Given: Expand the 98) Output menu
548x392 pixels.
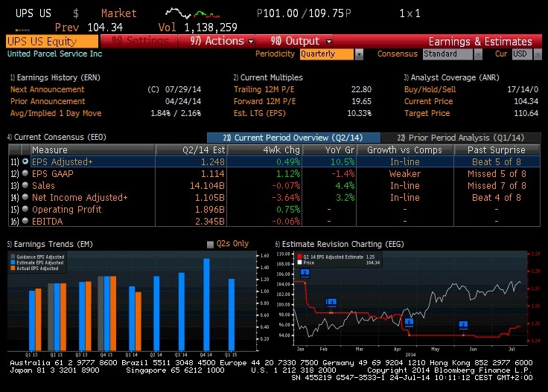Looking at the screenshot, I should click(x=301, y=41).
